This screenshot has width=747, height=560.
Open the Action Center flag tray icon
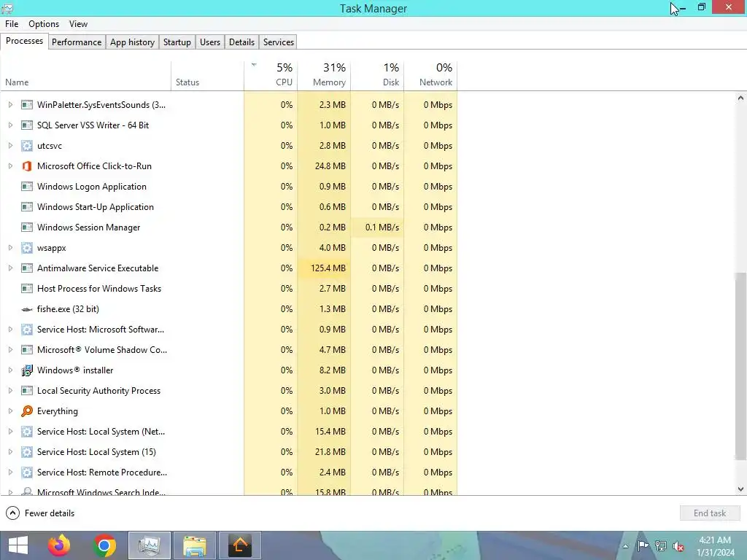coord(643,545)
